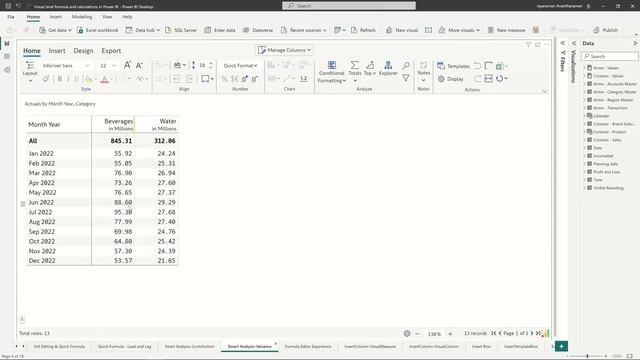
Task: Toggle bold formatting
Action: tap(60, 79)
